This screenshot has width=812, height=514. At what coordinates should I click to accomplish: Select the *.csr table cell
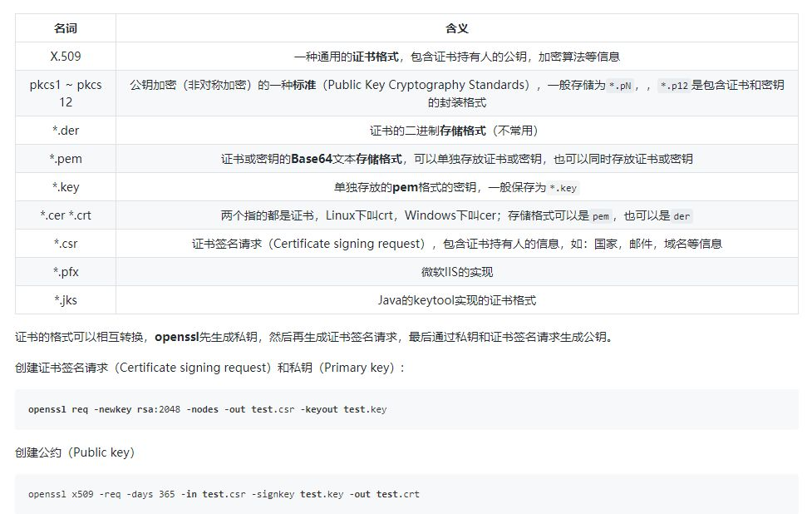[66, 244]
